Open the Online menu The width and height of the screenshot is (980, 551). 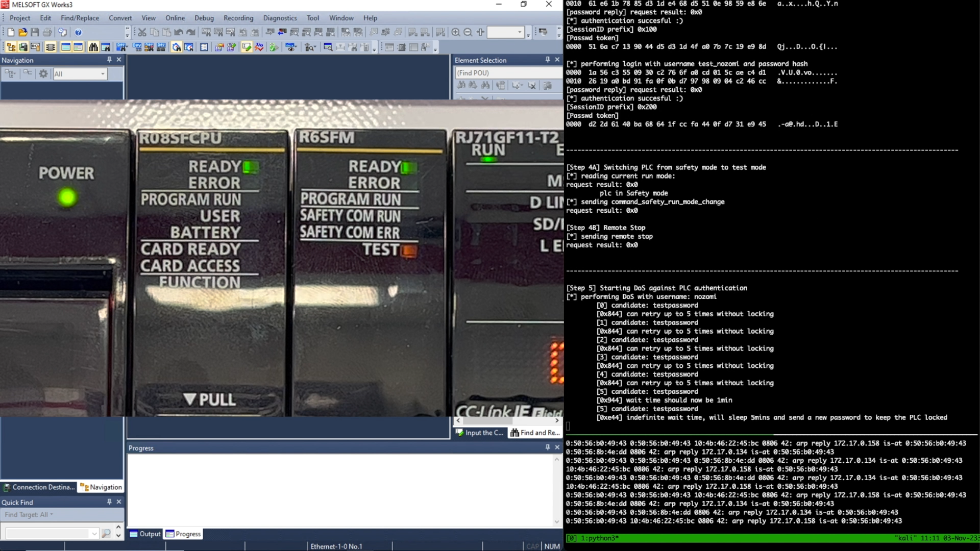pos(175,18)
